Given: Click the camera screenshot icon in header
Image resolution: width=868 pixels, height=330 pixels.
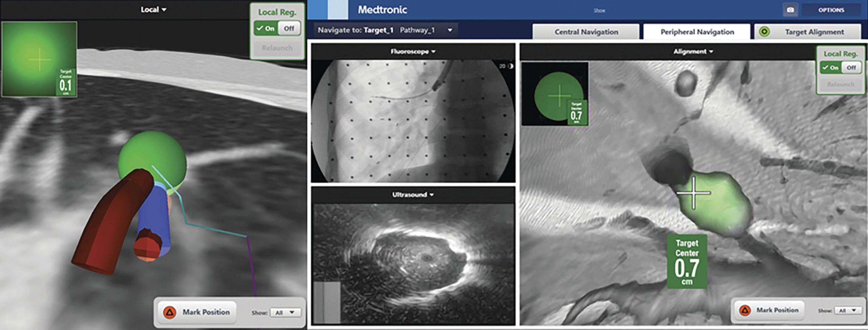Looking at the screenshot, I should [790, 10].
